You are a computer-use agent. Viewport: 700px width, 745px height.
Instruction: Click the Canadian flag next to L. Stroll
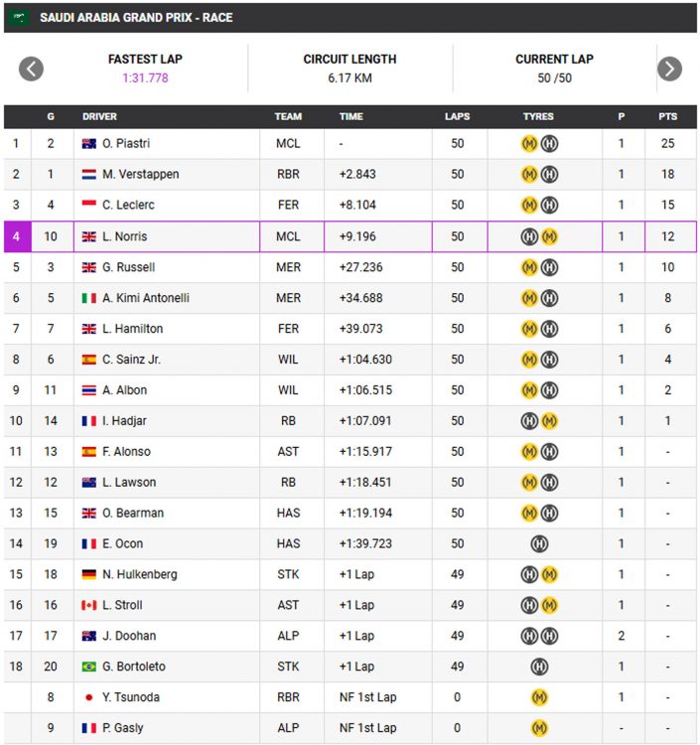[x=88, y=605]
